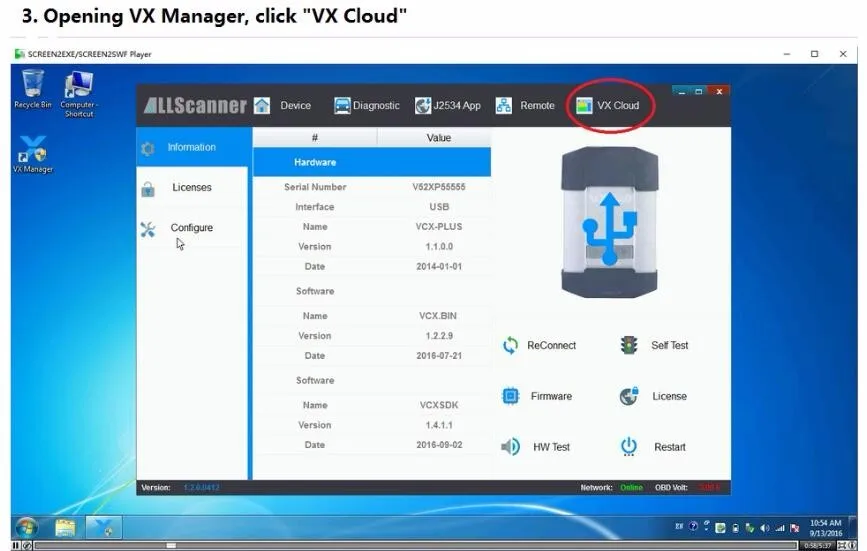The image size is (867, 551).
Task: Click the date value 2016-07-21
Action: pos(439,356)
